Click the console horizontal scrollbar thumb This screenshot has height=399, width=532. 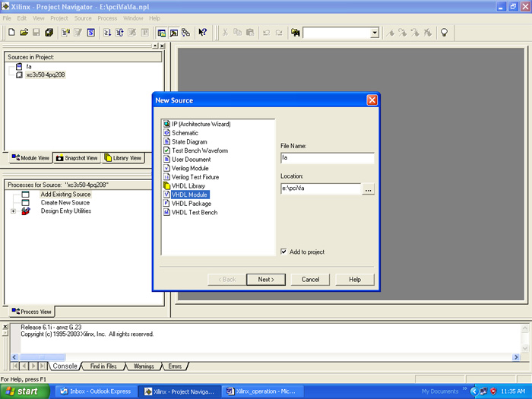[x=42, y=357]
